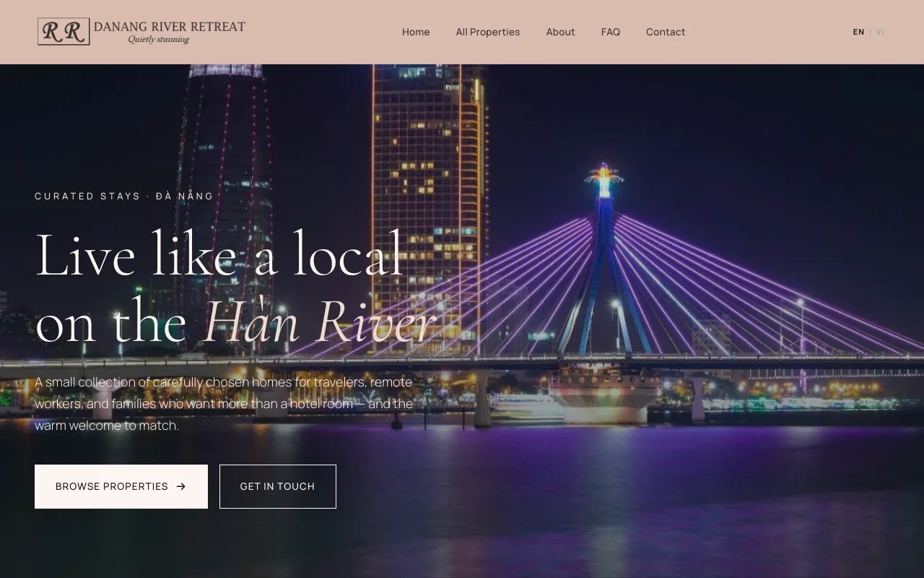
Task: Go to All Properties page
Action: click(x=488, y=32)
